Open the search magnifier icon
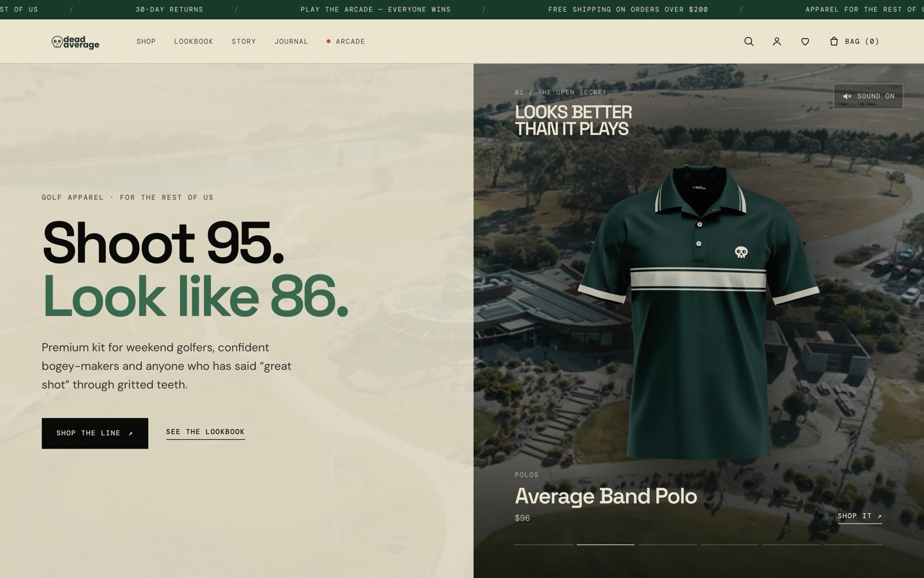 748,42
